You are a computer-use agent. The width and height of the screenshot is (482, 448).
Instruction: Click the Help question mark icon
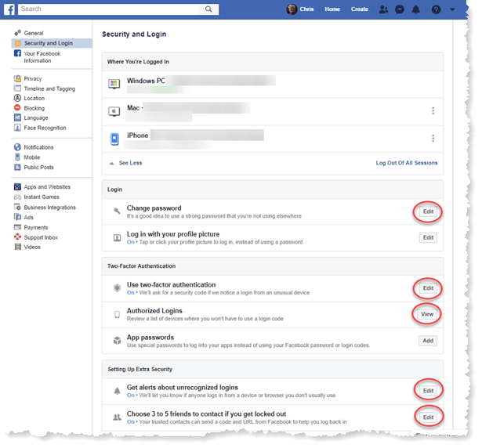436,9
